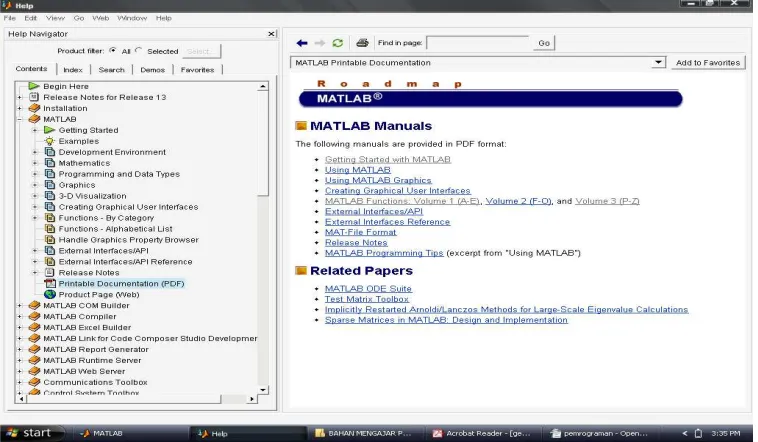
Task: Open pemrograman OpenOffice taskbar item
Action: (x=601, y=433)
